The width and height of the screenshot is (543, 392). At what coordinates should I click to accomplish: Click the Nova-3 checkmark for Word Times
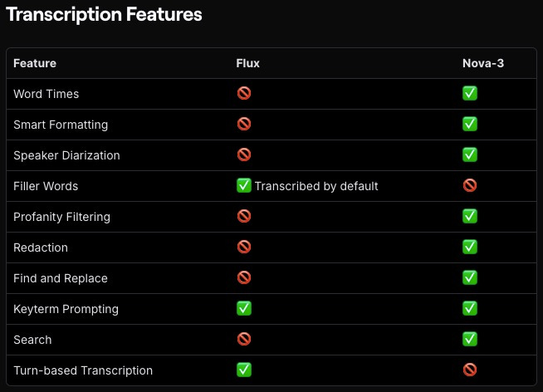click(x=470, y=93)
